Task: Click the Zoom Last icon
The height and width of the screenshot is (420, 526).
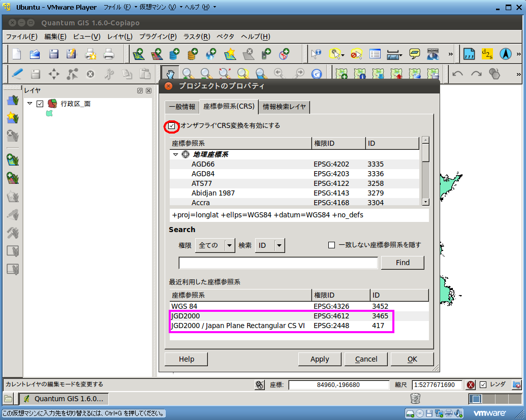Action: coord(279,74)
